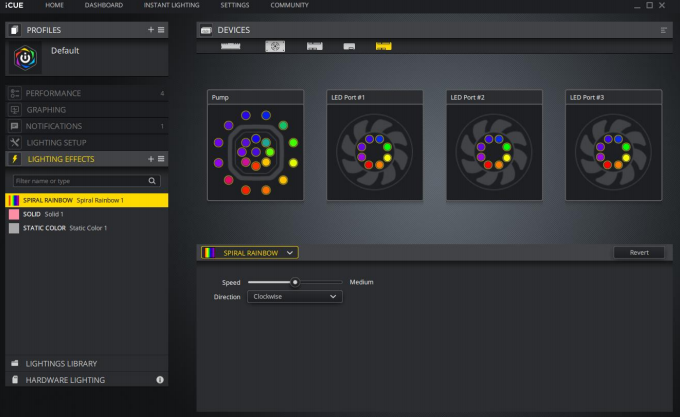The image size is (680, 417).
Task: Open Lighting Effects options menu icon
Action: [161, 159]
